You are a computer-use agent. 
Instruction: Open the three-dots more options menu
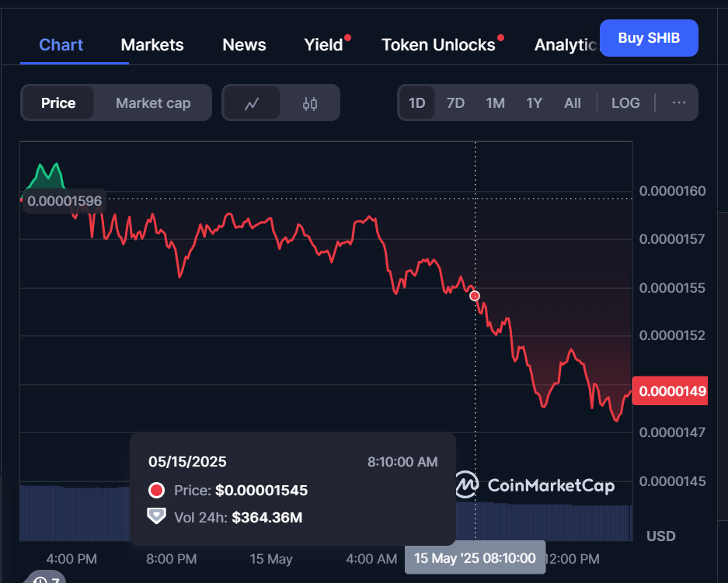click(x=679, y=102)
